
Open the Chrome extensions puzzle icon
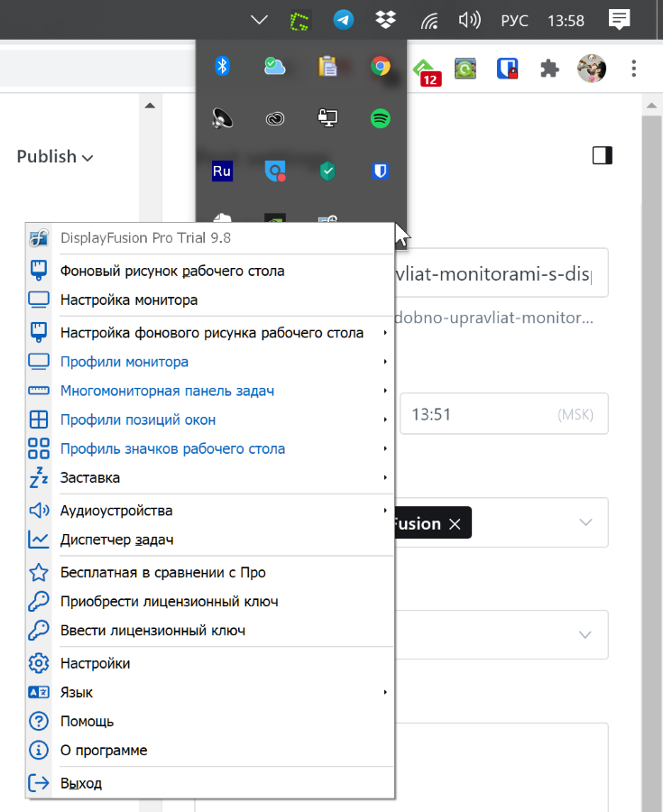[x=549, y=69]
